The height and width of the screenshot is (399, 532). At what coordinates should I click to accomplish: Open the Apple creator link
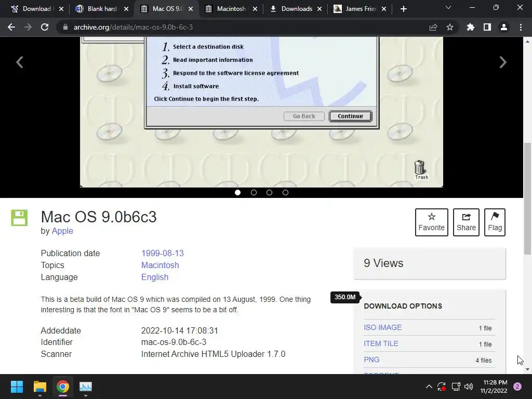coord(62,231)
